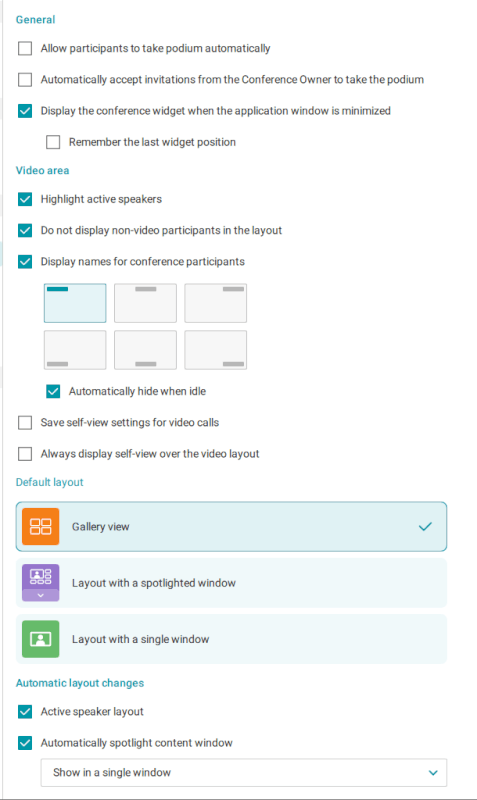Click the orange Gallery view icon
This screenshot has height=800, width=477.
click(x=40, y=527)
